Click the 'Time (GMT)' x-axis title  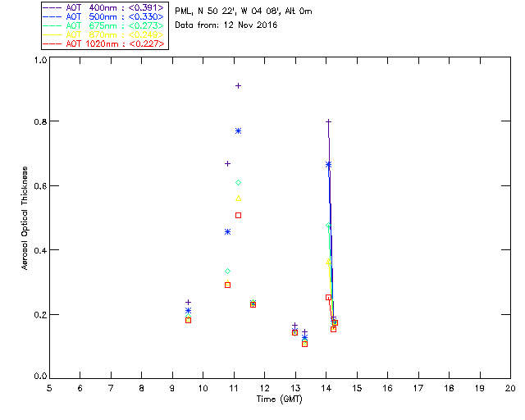280,399
